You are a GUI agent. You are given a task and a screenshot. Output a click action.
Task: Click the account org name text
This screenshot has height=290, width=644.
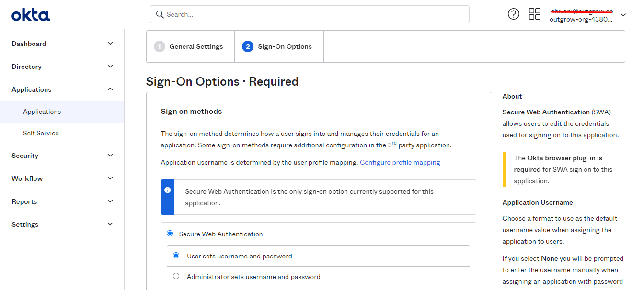coord(581,20)
